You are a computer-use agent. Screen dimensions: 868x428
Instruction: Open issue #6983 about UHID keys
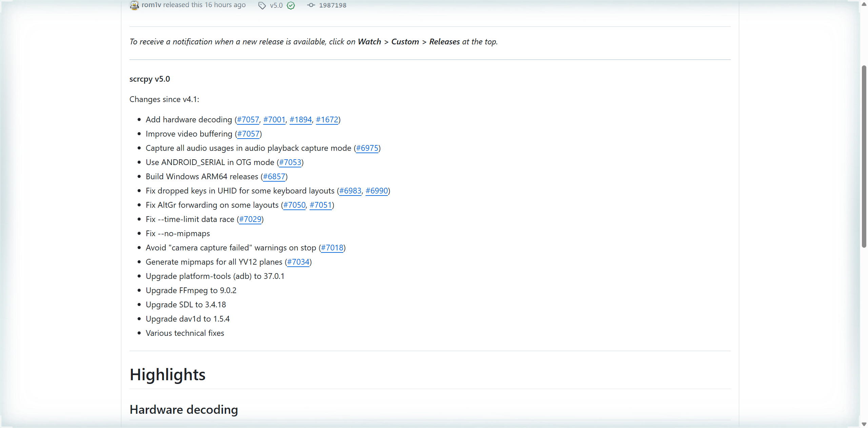350,191
